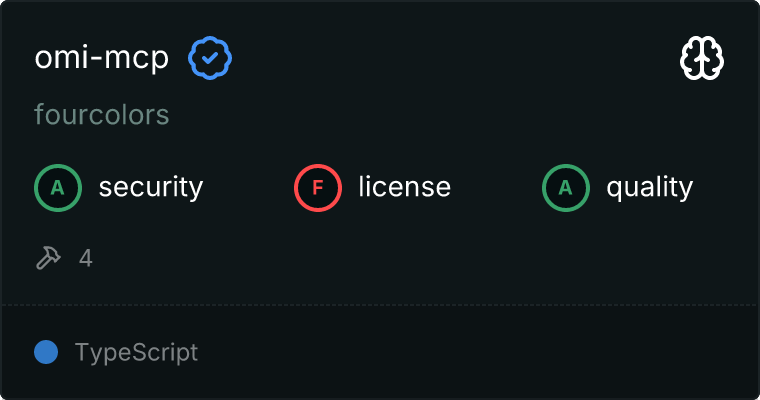Select the quality label text
Image resolution: width=760 pixels, height=400 pixels.
click(x=649, y=187)
